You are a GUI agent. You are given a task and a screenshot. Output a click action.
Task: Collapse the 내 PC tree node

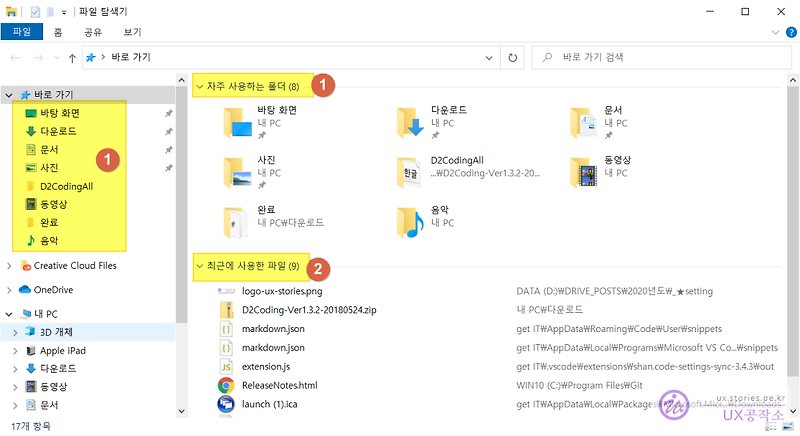click(9, 314)
